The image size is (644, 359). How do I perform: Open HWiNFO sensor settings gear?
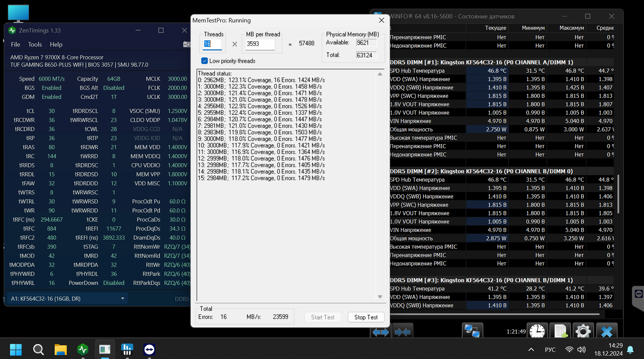(583, 331)
